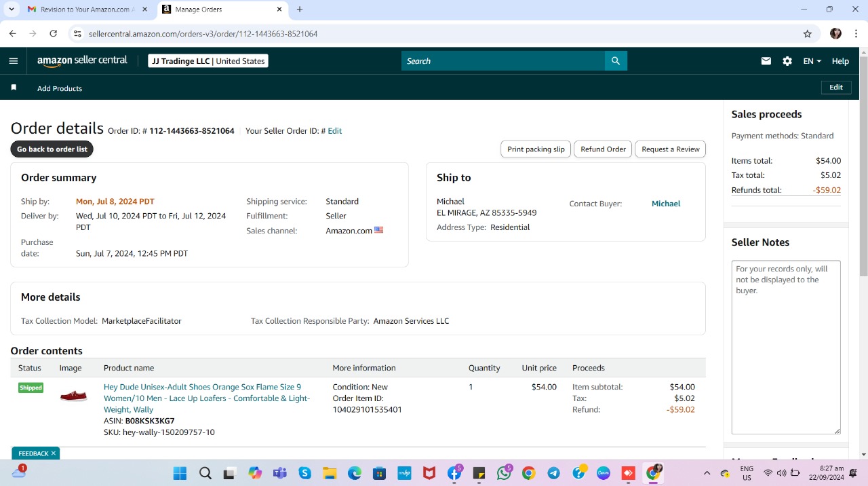Click the browser address bar URL
The image size is (868, 486).
pyautogui.click(x=203, y=34)
